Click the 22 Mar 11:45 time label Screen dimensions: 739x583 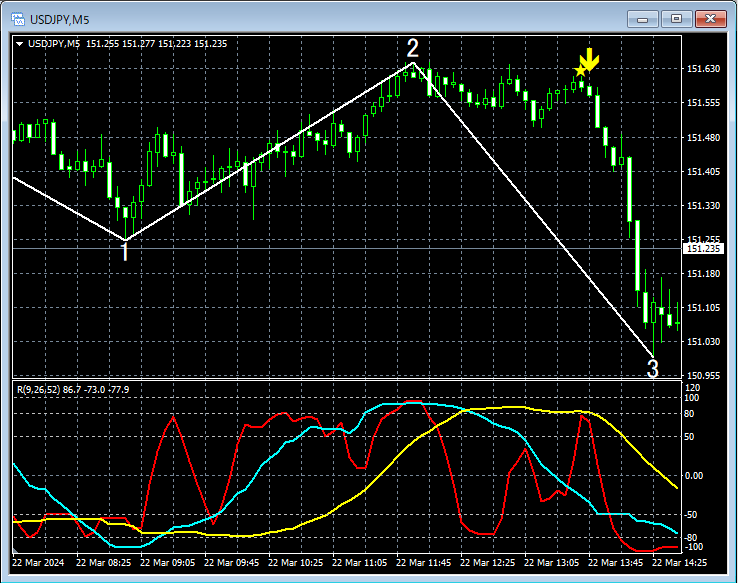click(x=423, y=563)
